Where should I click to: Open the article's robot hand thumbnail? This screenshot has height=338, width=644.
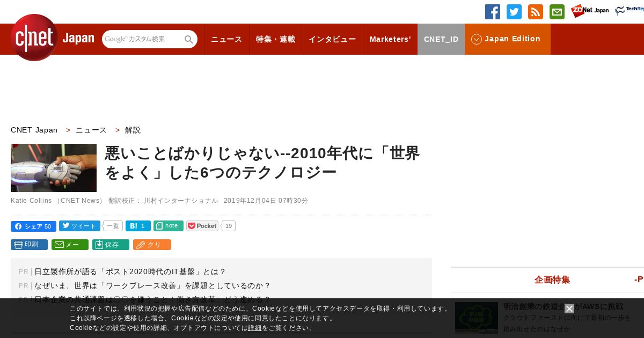(x=54, y=168)
